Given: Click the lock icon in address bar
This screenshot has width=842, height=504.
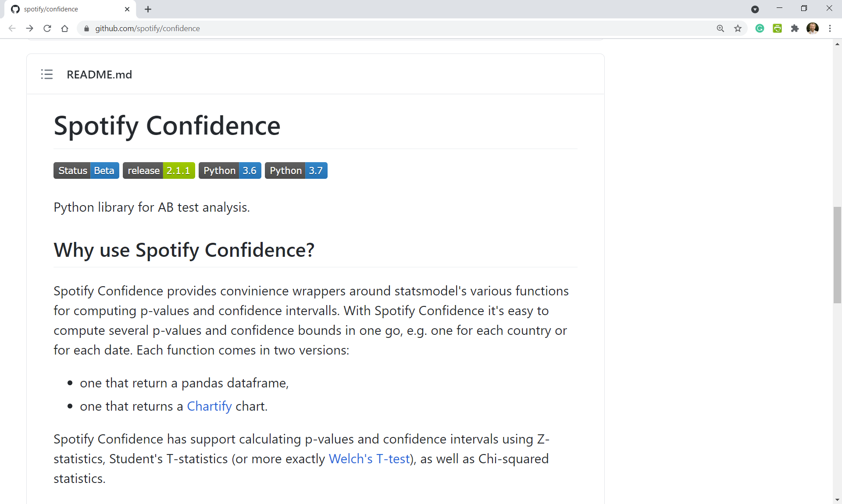Looking at the screenshot, I should 86,28.
